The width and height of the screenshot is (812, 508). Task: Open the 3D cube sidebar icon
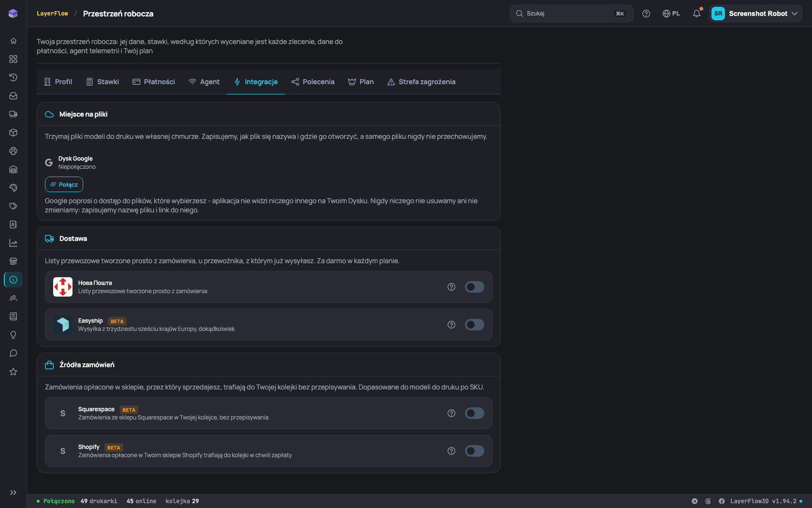click(x=13, y=133)
